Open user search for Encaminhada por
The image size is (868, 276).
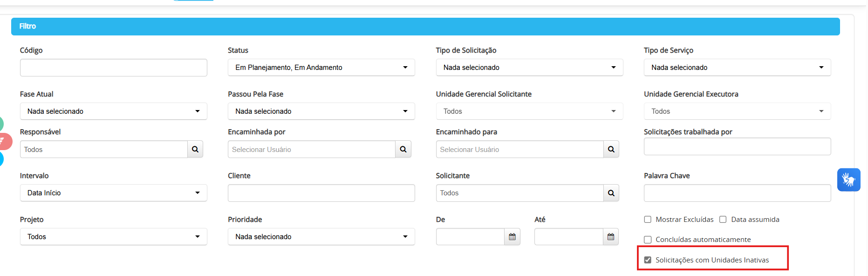pyautogui.click(x=403, y=149)
